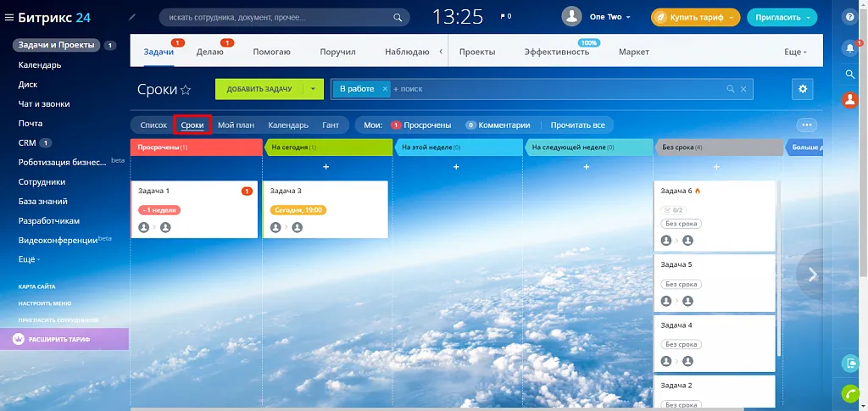The image size is (868, 411).
Task: Click the Расширить тариф button
Action: [64, 339]
